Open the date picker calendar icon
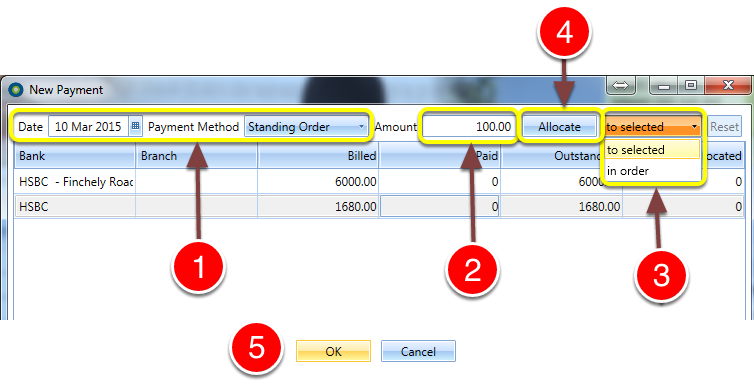 point(136,126)
